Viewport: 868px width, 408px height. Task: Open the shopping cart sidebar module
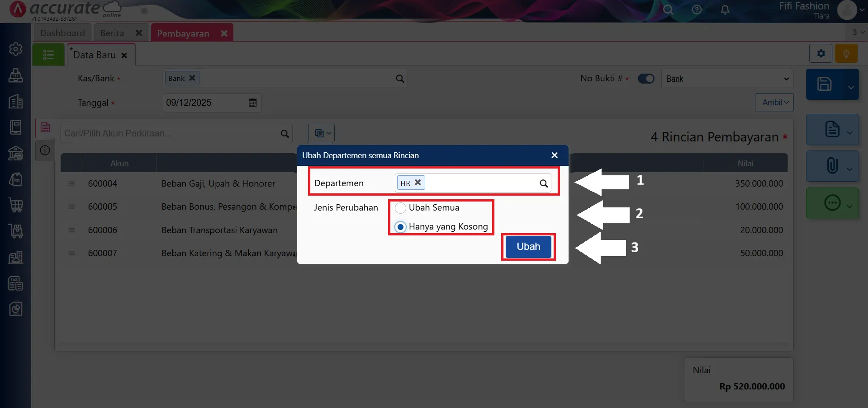click(16, 205)
